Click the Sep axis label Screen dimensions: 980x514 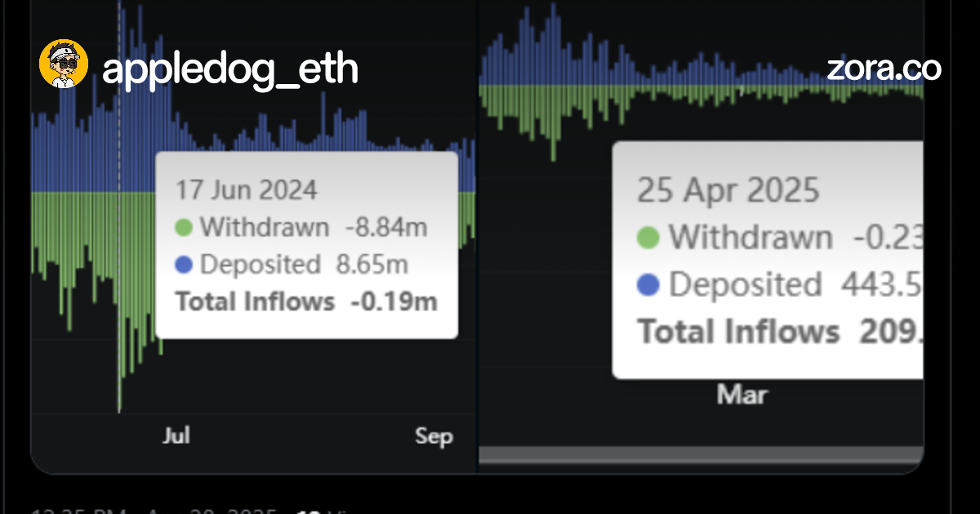coord(434,436)
